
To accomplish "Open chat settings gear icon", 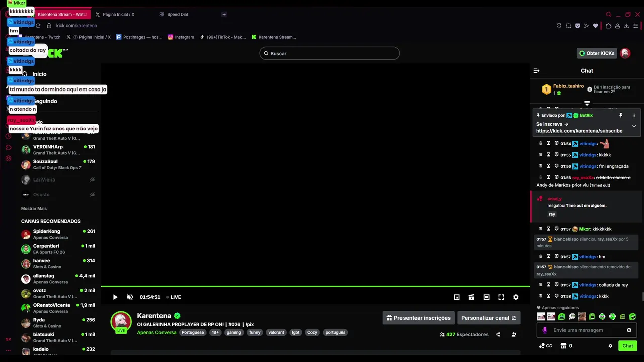I will tap(610, 346).
